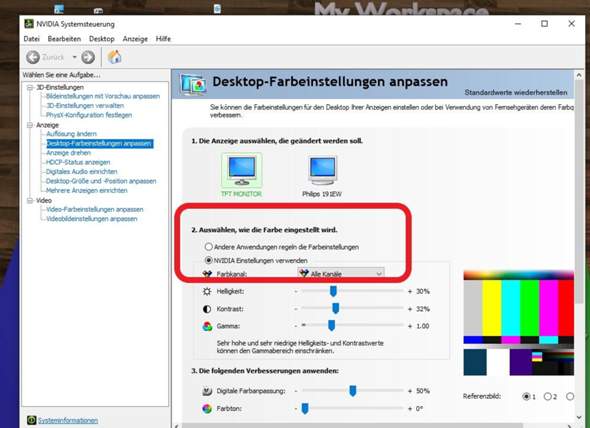Image resolution: width=590 pixels, height=428 pixels.
Task: Click the colour bars reference image
Action: click(x=519, y=323)
